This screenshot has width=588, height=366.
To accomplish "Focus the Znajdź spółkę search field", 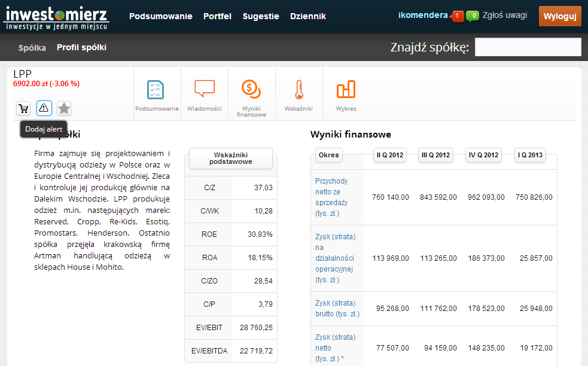I will 528,47.
